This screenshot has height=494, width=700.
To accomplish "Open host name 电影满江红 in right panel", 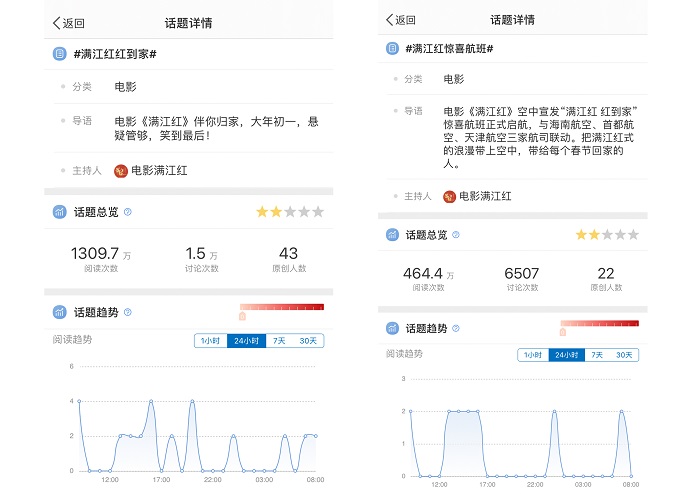I will (485, 196).
